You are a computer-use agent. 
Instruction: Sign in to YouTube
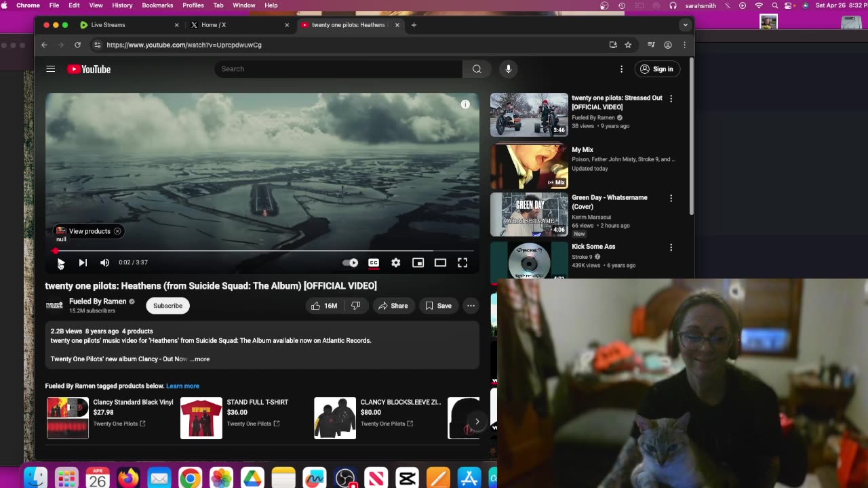657,68
